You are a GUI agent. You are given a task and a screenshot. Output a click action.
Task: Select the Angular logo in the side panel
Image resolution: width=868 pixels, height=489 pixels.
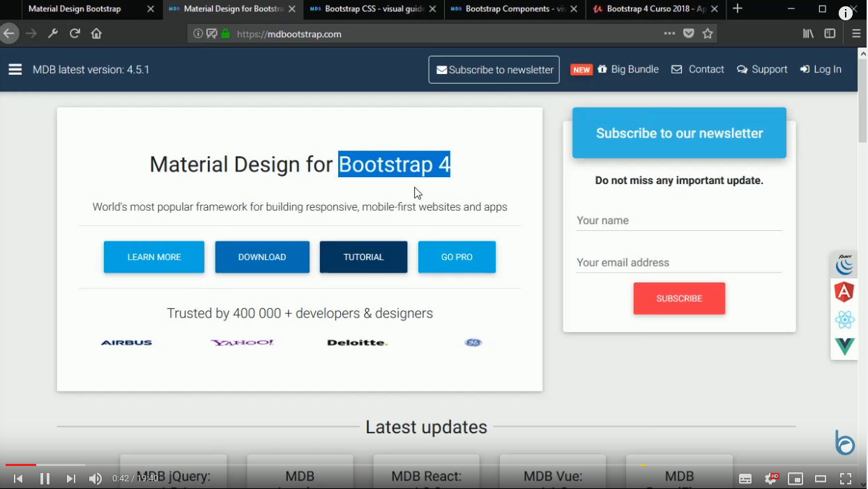pyautogui.click(x=844, y=292)
